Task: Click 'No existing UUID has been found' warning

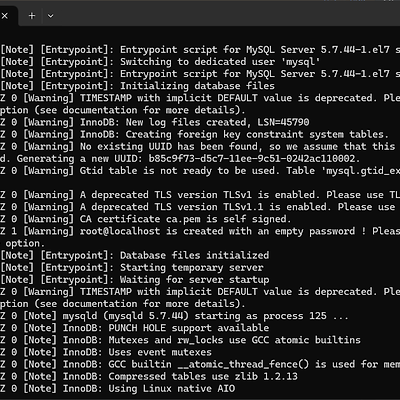Action: [x=200, y=147]
